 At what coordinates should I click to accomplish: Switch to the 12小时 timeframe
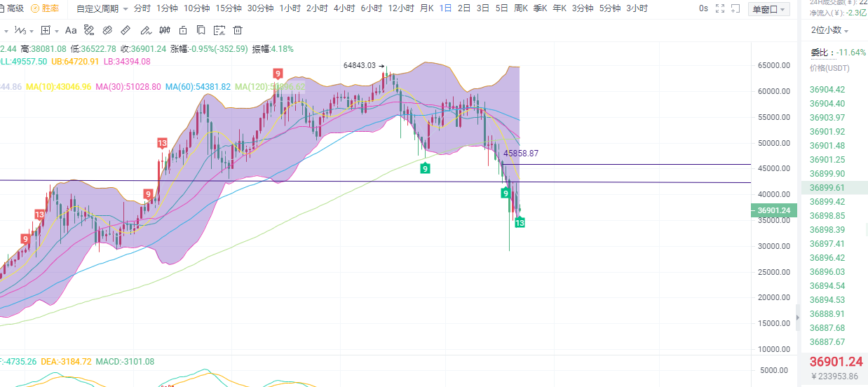click(x=401, y=8)
